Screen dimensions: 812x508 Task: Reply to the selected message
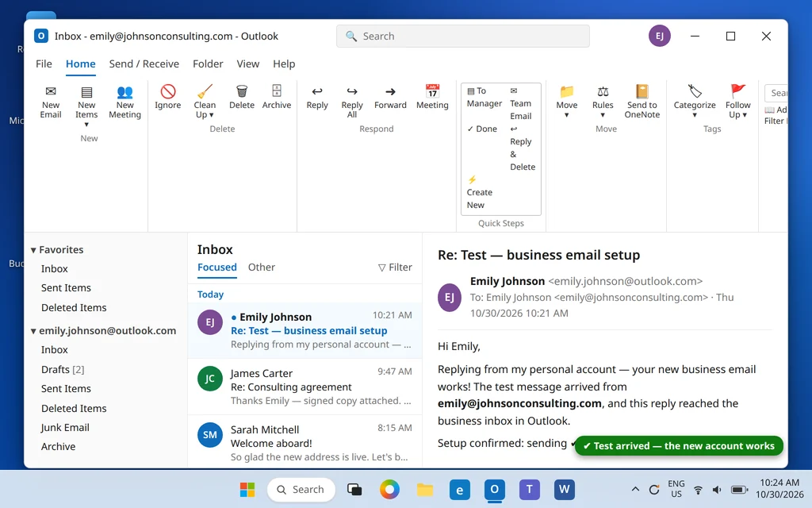pos(317,98)
